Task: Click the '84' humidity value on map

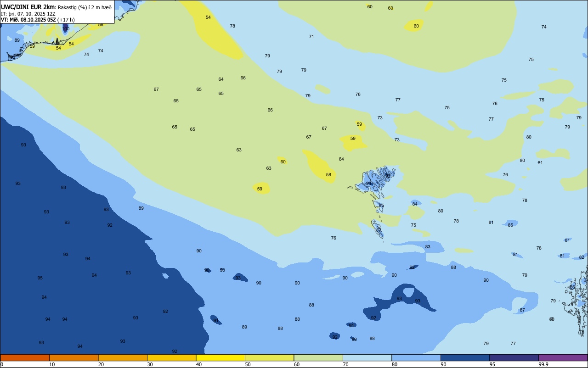Action: pos(415,204)
